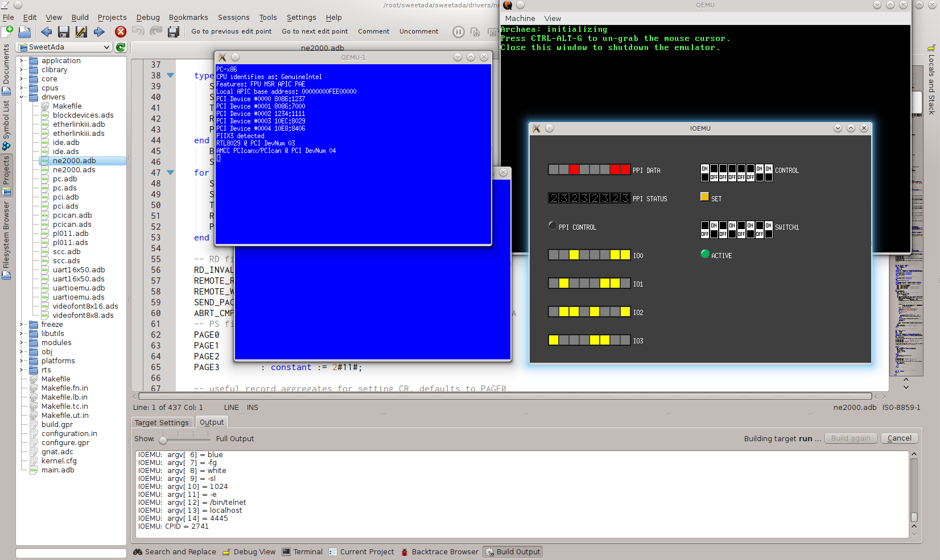Switch to the Output tab

tap(212, 422)
